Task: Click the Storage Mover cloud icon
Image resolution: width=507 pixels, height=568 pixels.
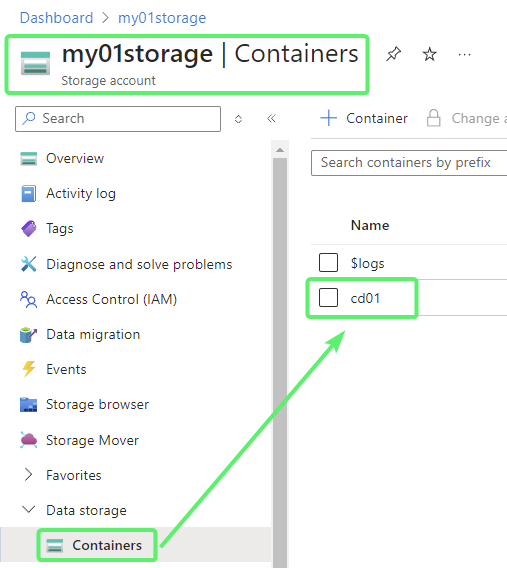Action: point(29,440)
